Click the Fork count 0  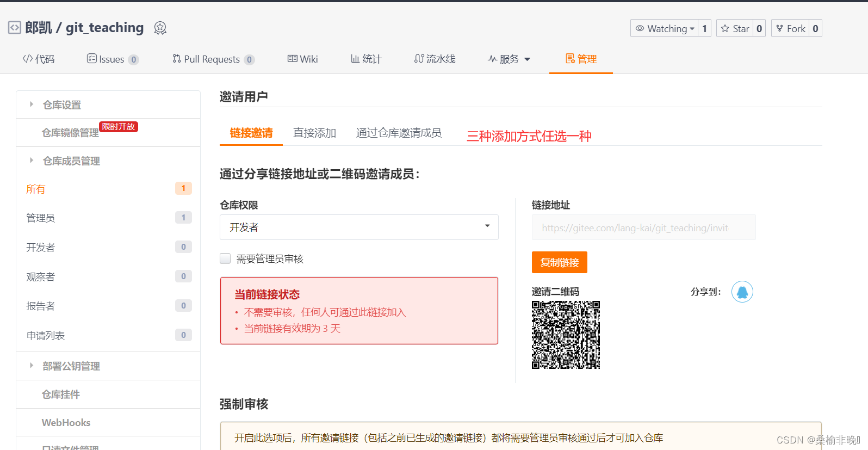point(815,28)
